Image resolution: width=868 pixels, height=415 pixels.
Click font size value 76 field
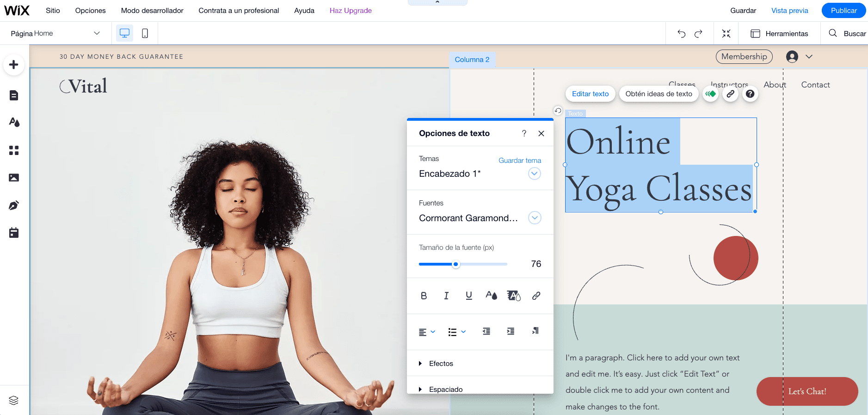point(536,264)
